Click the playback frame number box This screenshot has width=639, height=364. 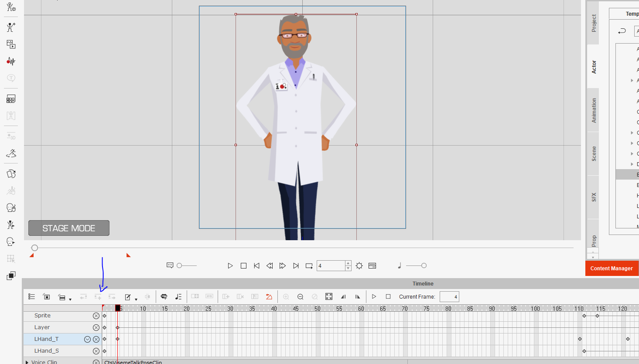point(331,266)
